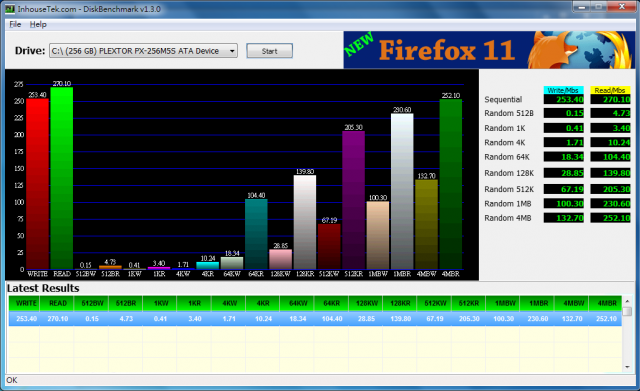Select Random 64K write value 18.34

tap(564, 157)
